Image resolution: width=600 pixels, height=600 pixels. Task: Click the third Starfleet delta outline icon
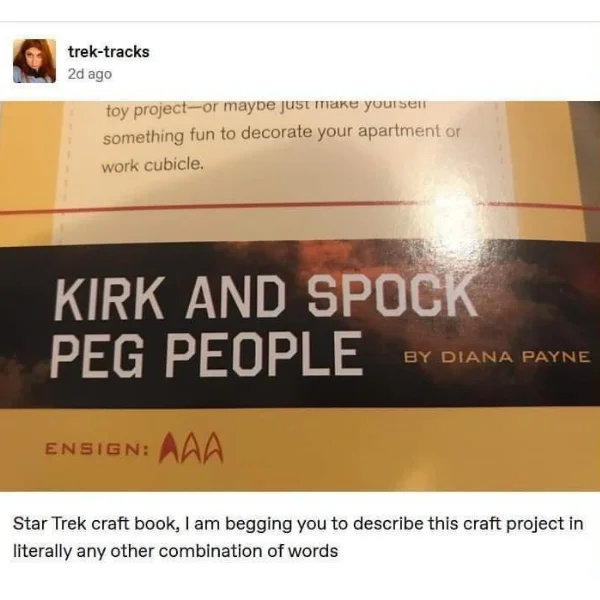213,448
